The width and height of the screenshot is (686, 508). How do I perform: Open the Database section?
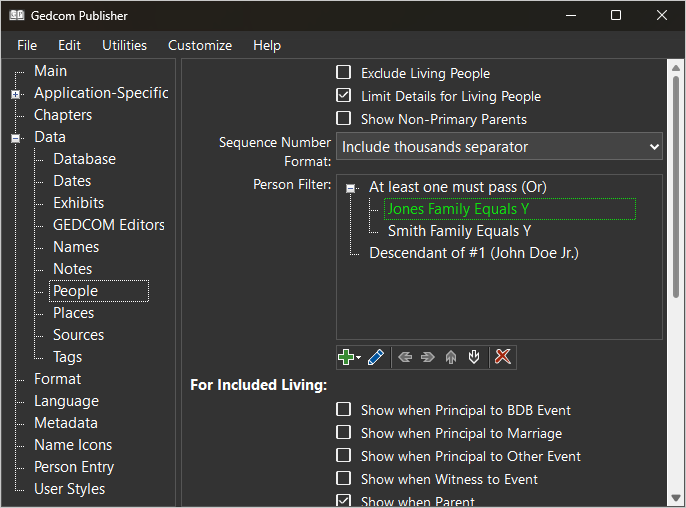(x=84, y=159)
